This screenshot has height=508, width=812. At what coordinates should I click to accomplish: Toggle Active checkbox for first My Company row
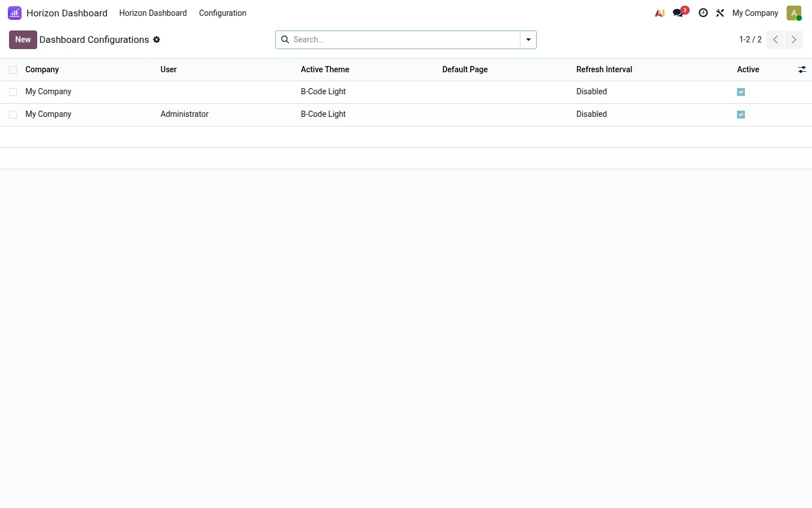click(741, 92)
